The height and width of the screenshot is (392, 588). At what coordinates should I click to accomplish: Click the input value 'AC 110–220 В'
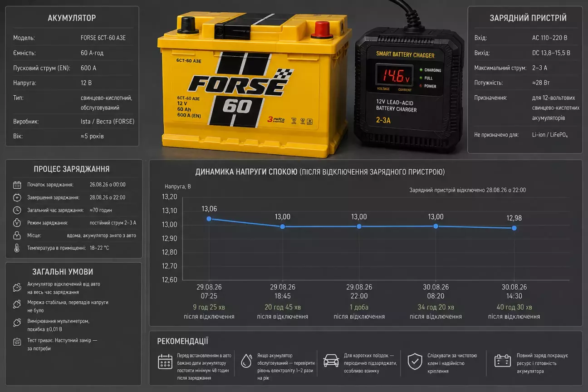pyautogui.click(x=550, y=38)
